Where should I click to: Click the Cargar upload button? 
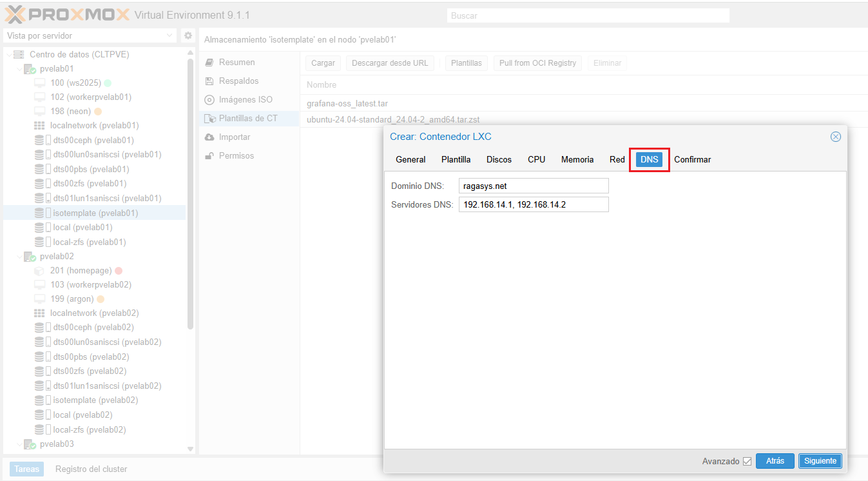[x=323, y=63]
